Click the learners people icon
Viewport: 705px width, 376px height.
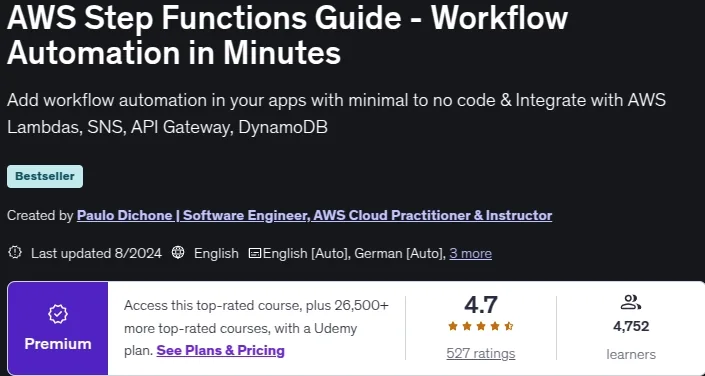point(630,302)
